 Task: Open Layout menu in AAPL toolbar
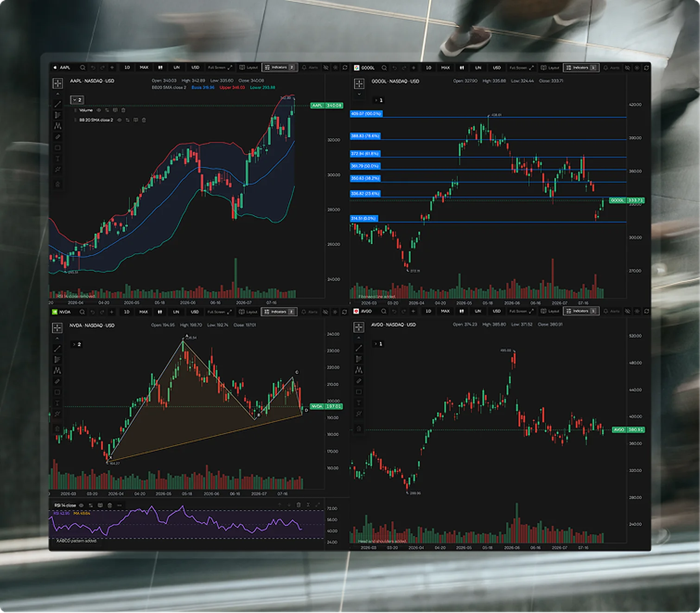tap(248, 67)
